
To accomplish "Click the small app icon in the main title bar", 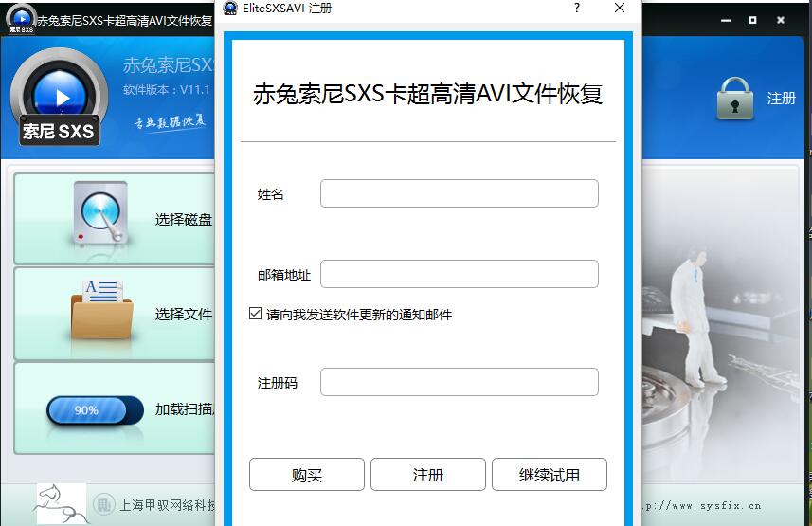I will click(x=21, y=19).
